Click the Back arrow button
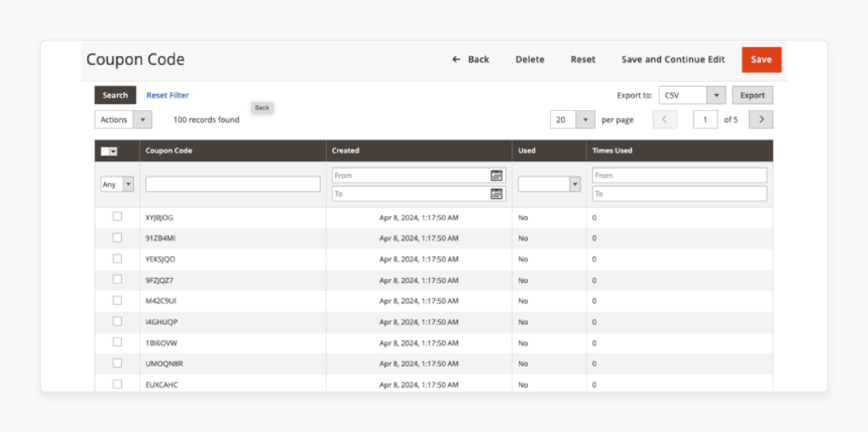This screenshot has height=432, width=868. click(471, 59)
